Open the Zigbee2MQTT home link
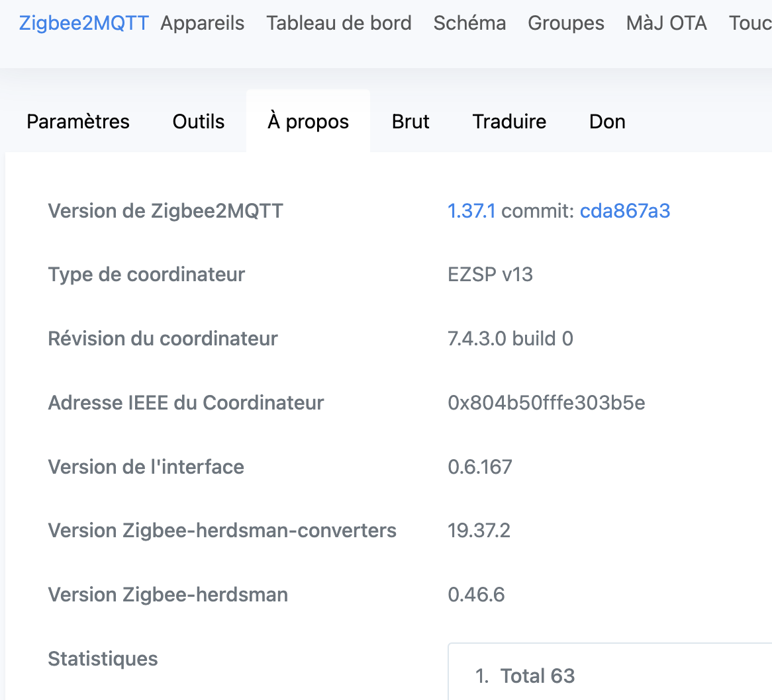 [83, 23]
